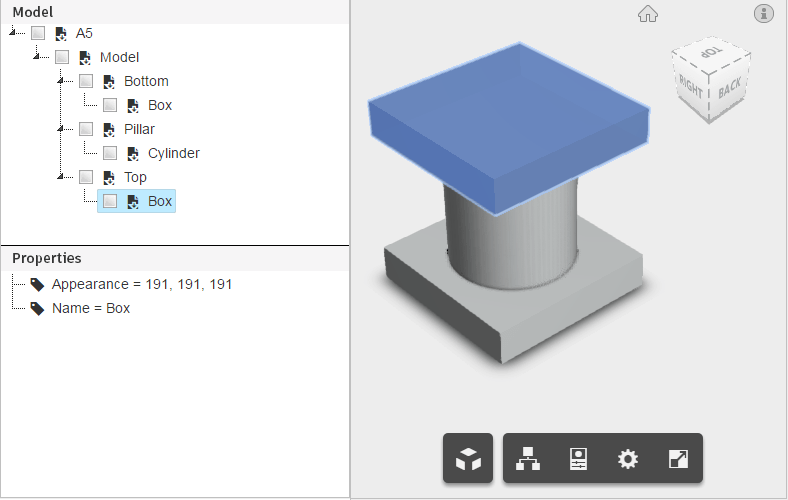Collapse the Model tree node
Viewport: 788px width, 500px height.
(36, 56)
